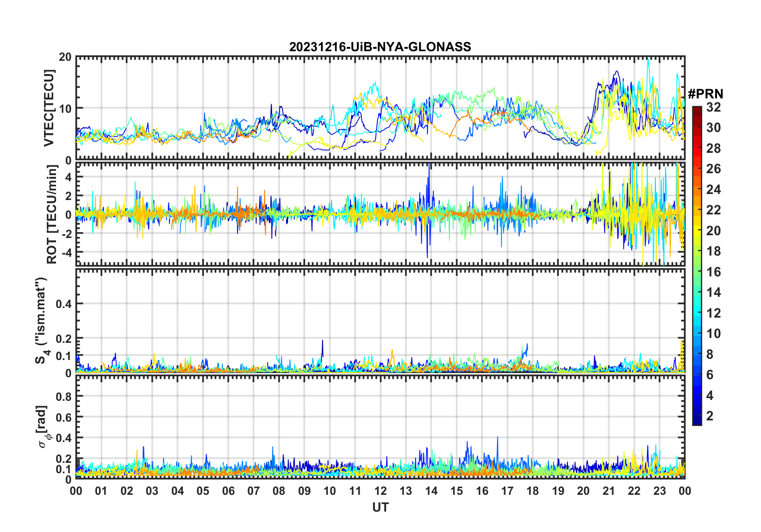
Task: Click the hour 23 tick label on the UT axis
Action: pos(660,491)
